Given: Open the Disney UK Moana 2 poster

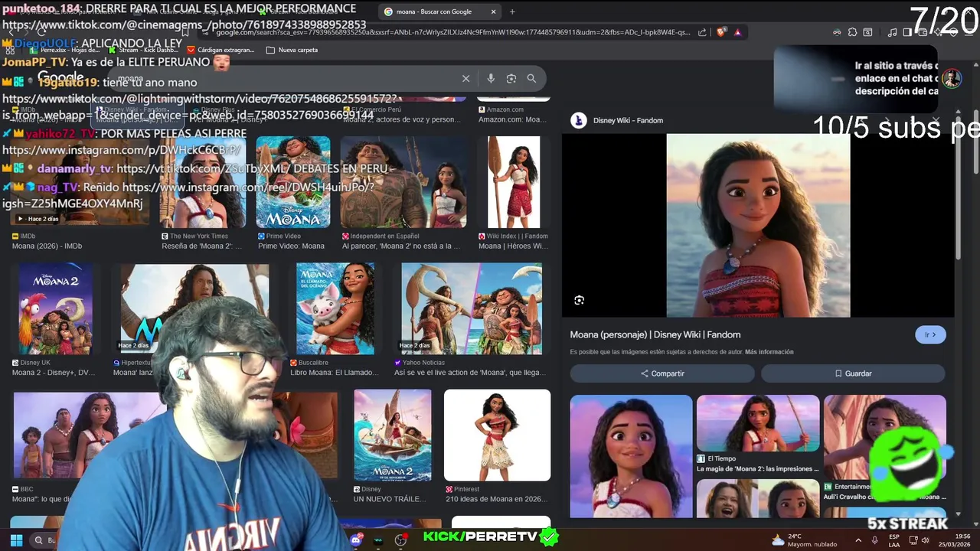Looking at the screenshot, I should tap(55, 309).
